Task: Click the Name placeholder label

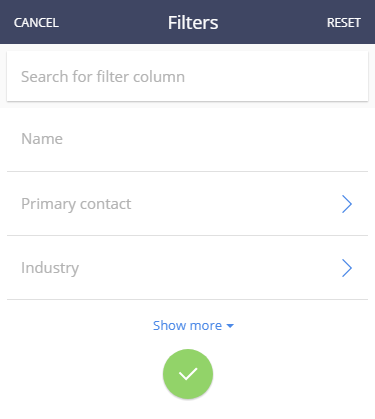Action: point(42,139)
